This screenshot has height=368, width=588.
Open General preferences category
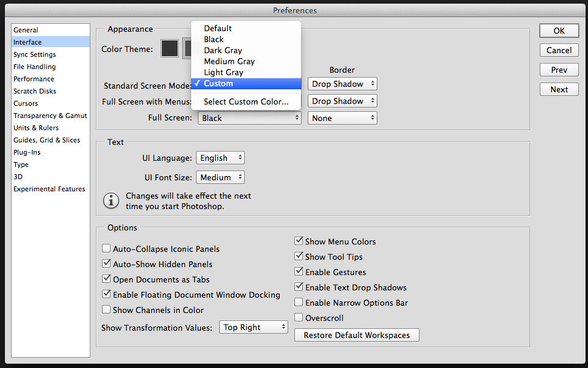click(51, 30)
